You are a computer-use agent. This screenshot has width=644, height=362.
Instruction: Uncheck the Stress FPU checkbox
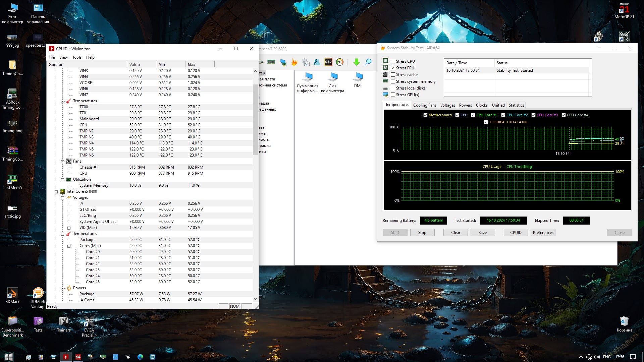[393, 68]
